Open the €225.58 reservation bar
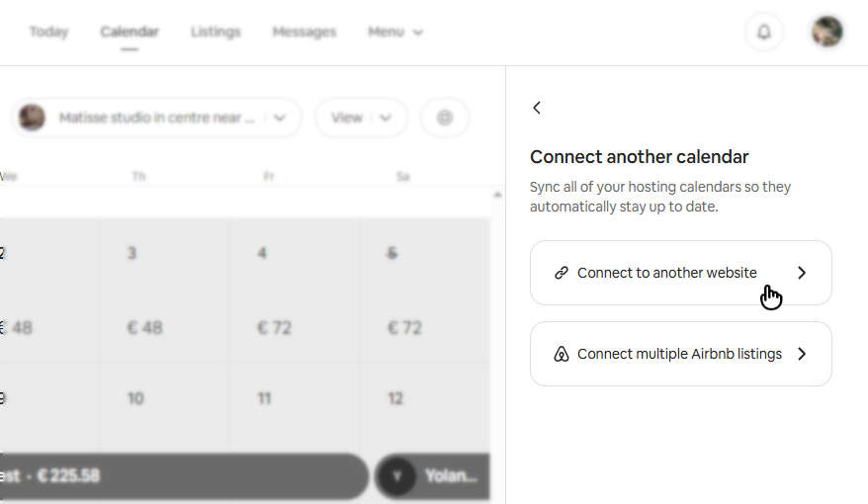The height and width of the screenshot is (504, 868). tap(178, 476)
